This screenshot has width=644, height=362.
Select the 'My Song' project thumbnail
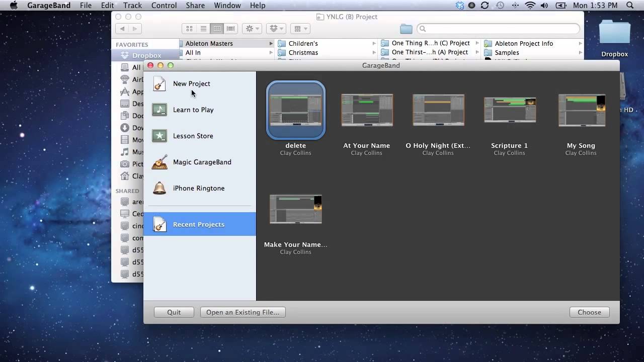click(x=581, y=110)
